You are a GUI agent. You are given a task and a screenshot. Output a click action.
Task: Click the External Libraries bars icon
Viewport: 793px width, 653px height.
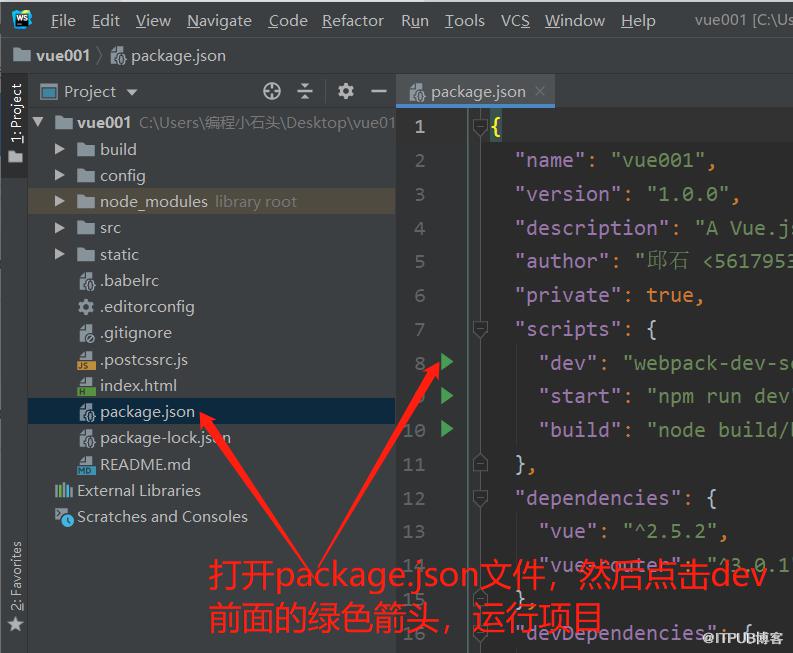[x=64, y=490]
